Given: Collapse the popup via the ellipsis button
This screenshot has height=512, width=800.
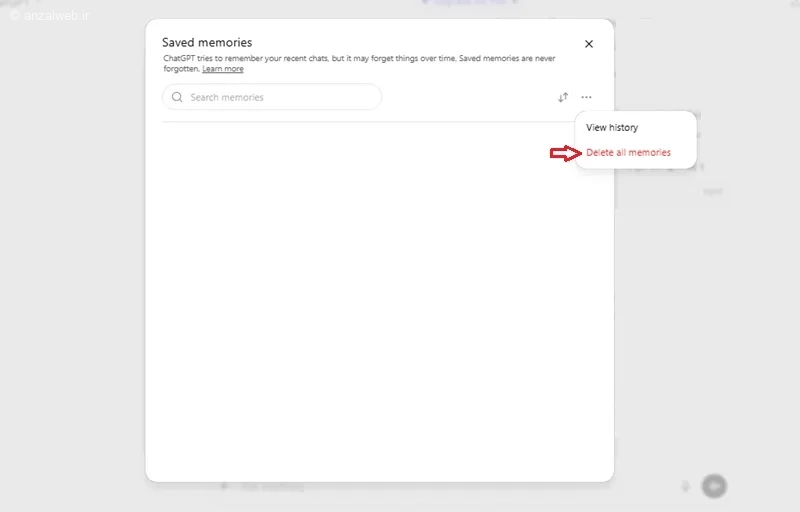Looking at the screenshot, I should pyautogui.click(x=586, y=97).
